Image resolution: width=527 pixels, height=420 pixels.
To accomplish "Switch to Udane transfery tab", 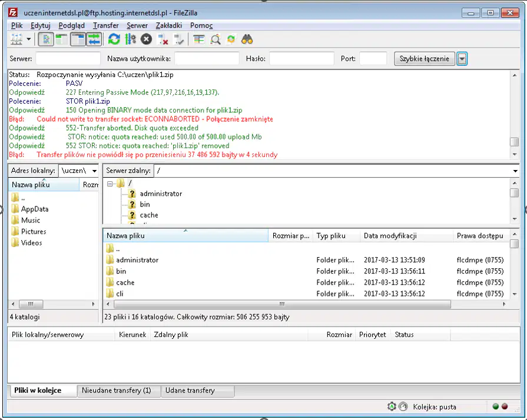I will point(198,391).
